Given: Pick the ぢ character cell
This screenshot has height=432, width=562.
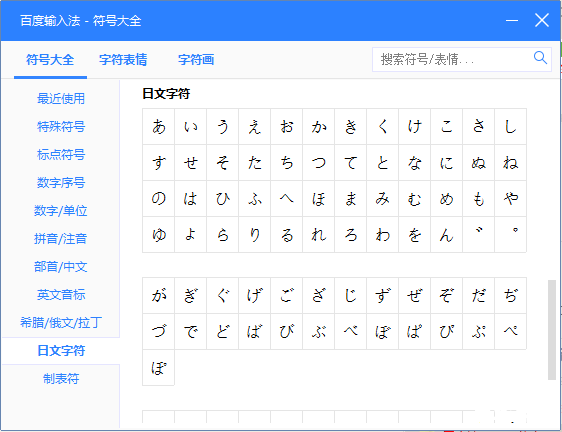Looking at the screenshot, I should tap(510, 295).
